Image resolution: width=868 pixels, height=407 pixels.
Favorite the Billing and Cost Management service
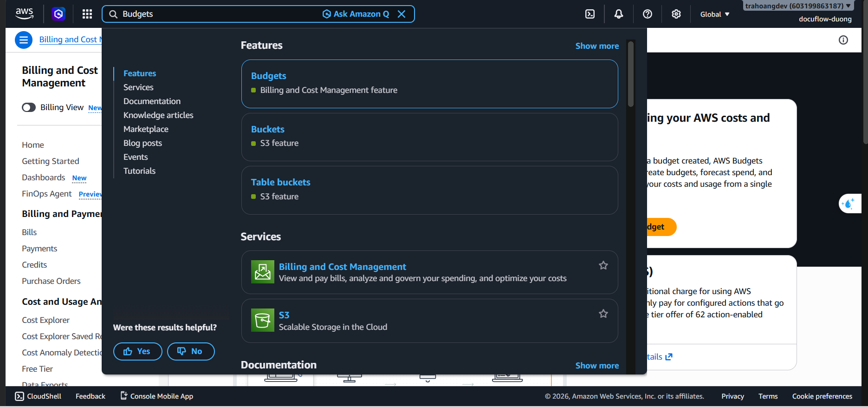603,265
